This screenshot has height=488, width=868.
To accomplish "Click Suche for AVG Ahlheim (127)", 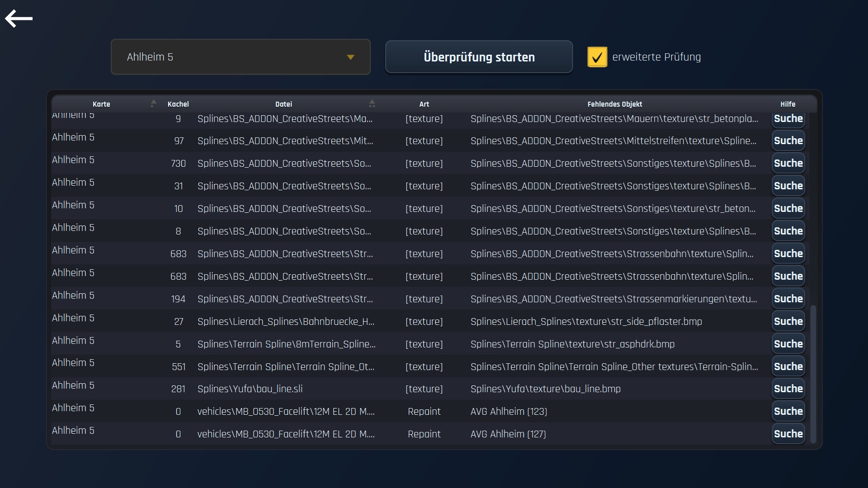I will click(788, 434).
